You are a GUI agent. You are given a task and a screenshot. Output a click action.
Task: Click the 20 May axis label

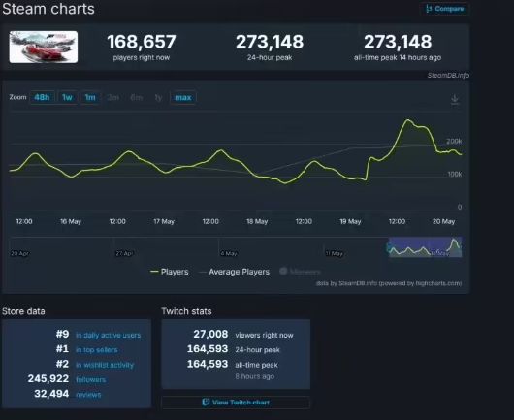443,221
